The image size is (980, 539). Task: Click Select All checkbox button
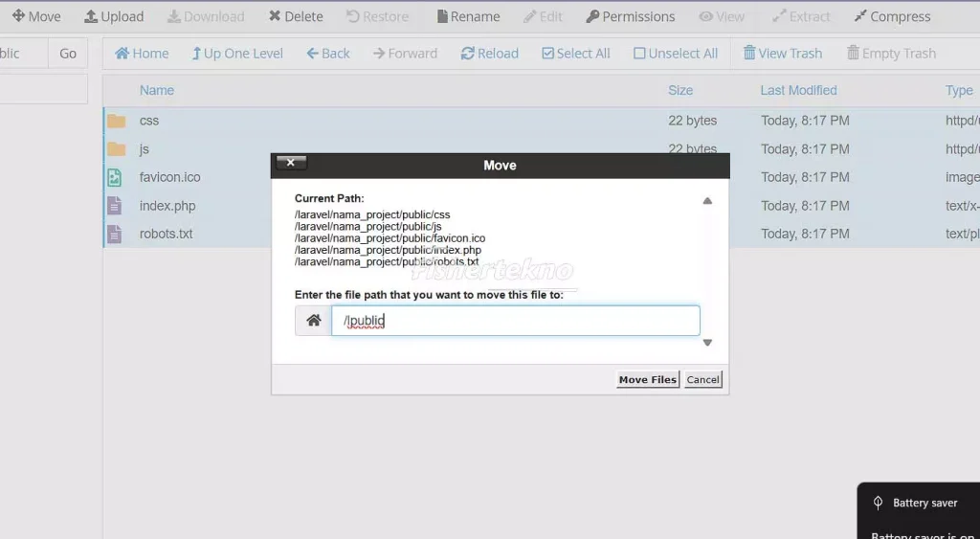click(x=575, y=54)
